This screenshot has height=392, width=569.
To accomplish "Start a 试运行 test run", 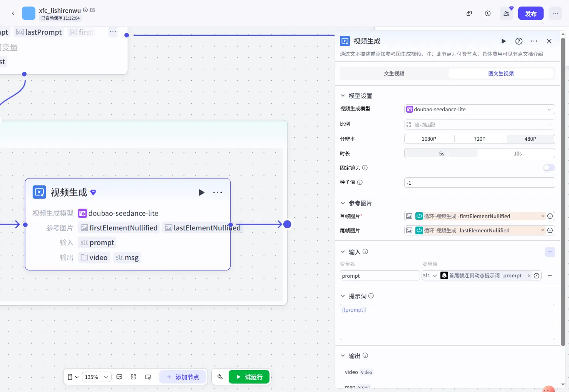I will coord(249,377).
